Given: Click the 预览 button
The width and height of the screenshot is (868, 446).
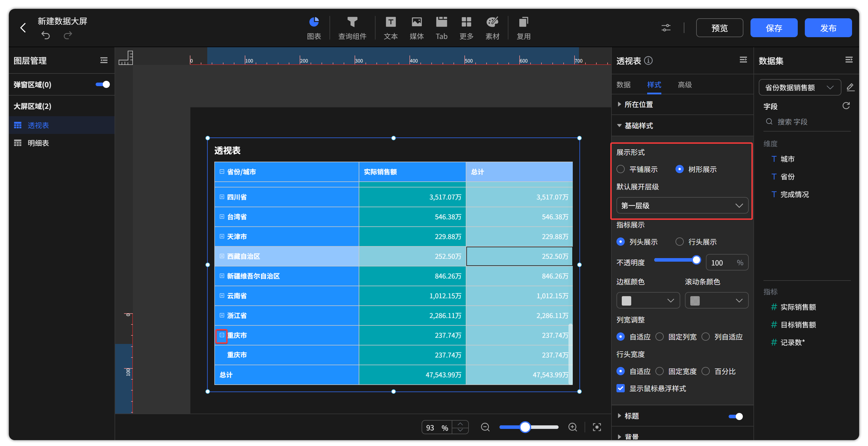Looking at the screenshot, I should pyautogui.click(x=719, y=28).
